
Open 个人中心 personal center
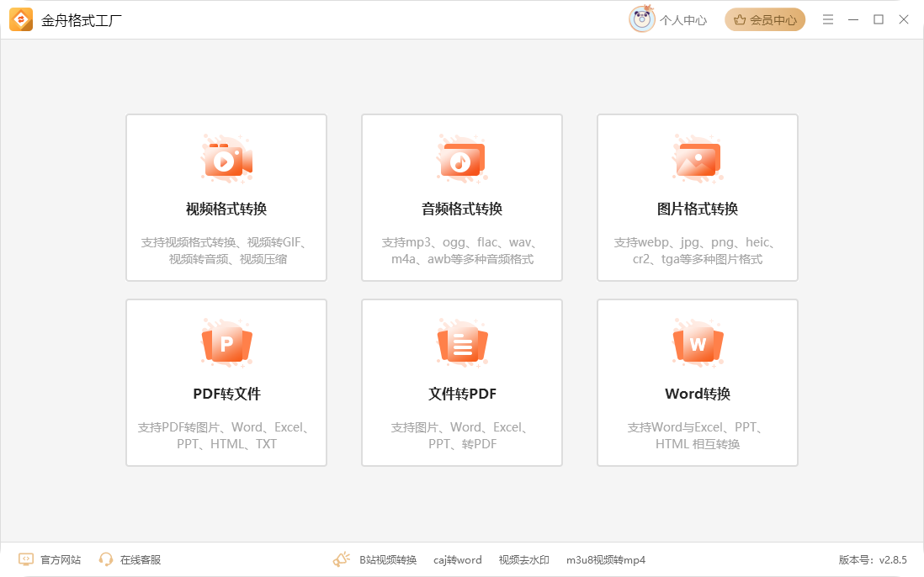tap(682, 20)
